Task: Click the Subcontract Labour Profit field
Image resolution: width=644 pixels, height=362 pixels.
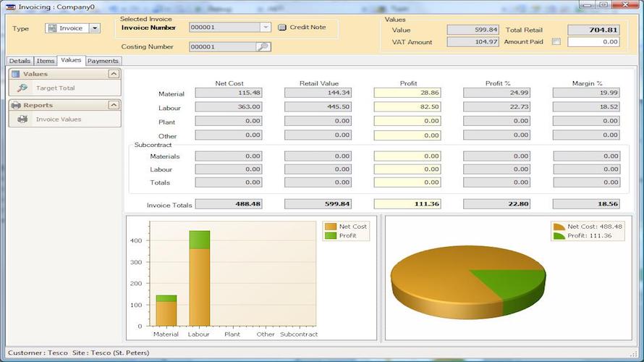Action: pos(407,169)
